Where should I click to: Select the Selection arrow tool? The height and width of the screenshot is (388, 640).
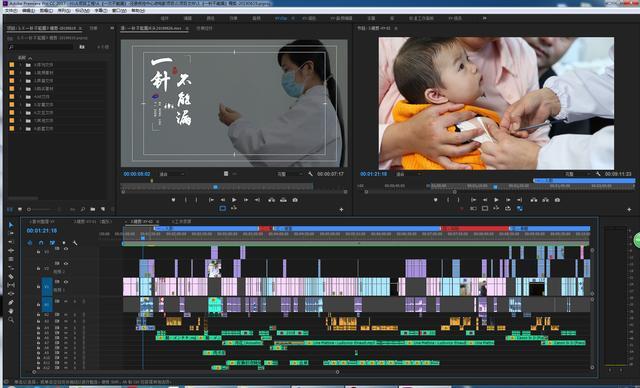(x=11, y=225)
